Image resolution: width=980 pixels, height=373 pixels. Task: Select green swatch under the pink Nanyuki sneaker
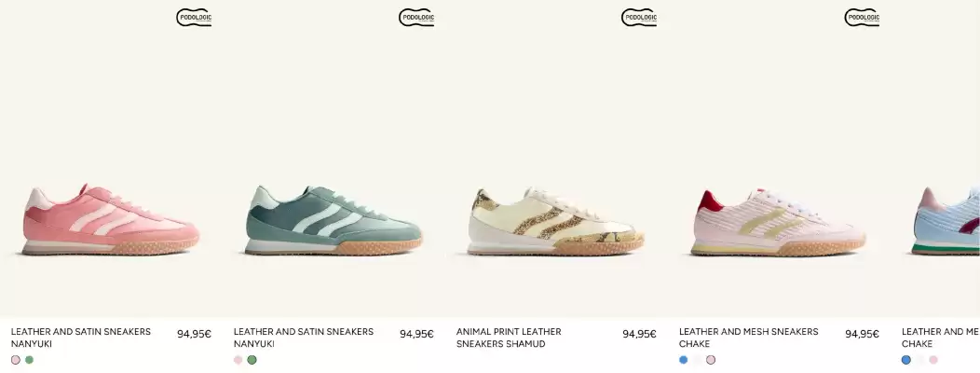30,360
